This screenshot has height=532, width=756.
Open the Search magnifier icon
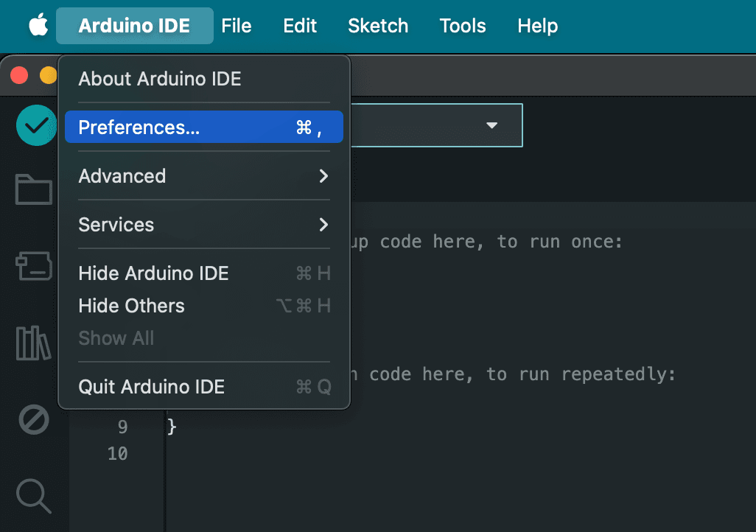[34, 496]
